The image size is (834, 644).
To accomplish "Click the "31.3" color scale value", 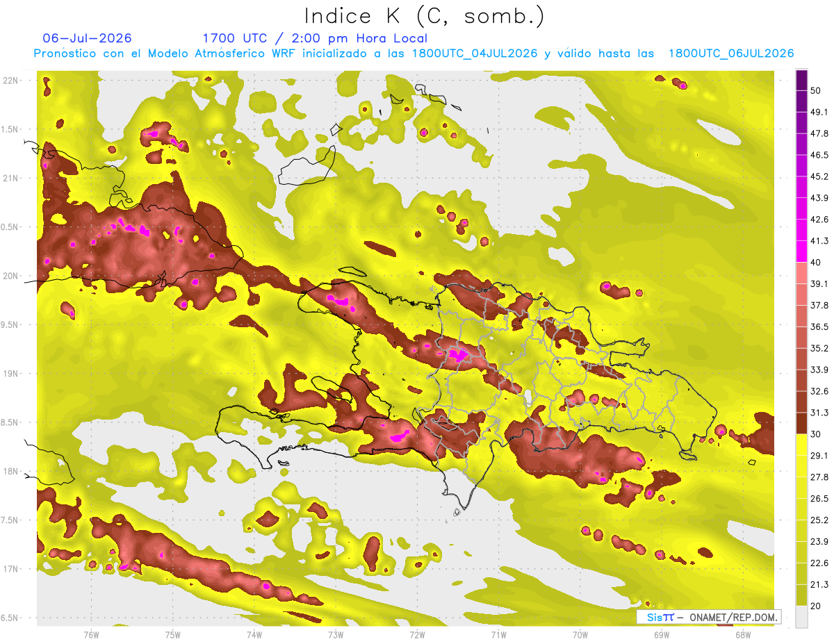I will tap(819, 413).
